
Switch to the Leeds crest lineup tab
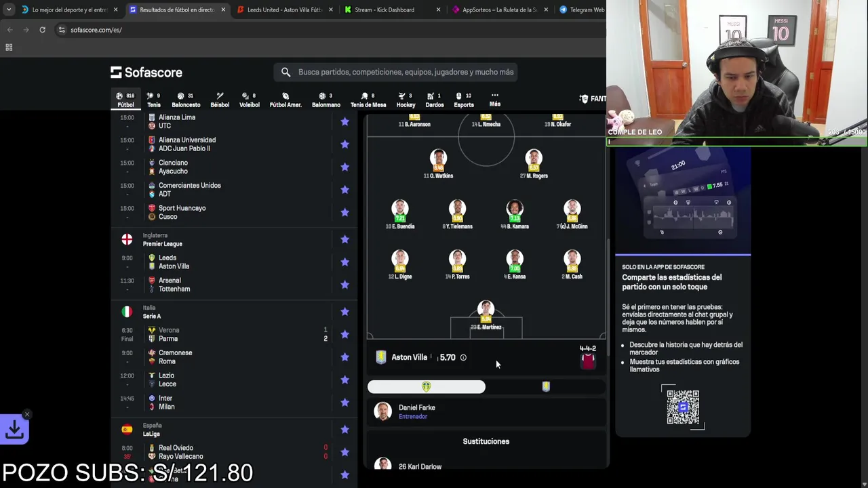(x=427, y=386)
